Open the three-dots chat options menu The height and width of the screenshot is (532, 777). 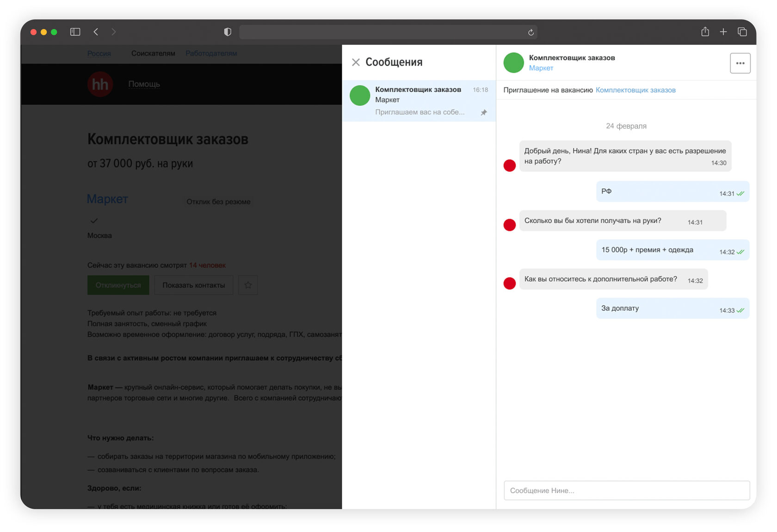tap(740, 63)
